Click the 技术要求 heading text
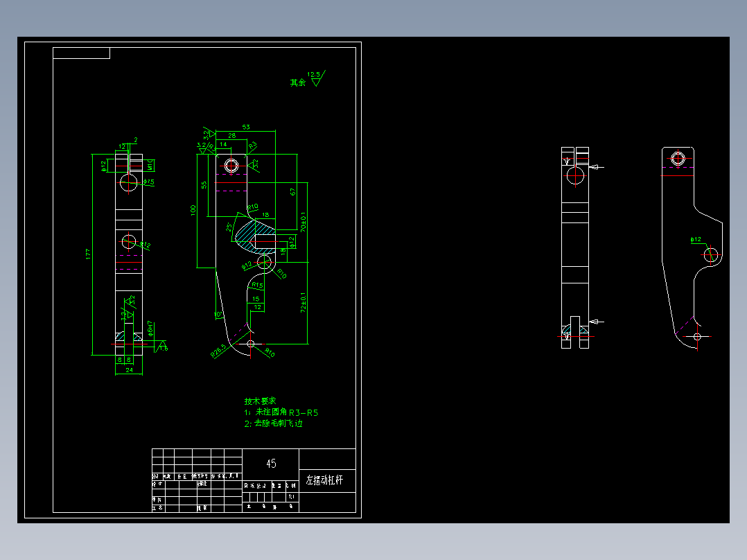The image size is (747, 560). click(260, 401)
